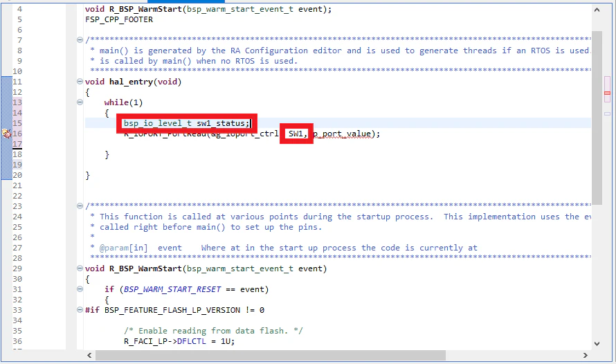
Task: Collapse the while(1) loop fold
Action: pyautogui.click(x=80, y=102)
